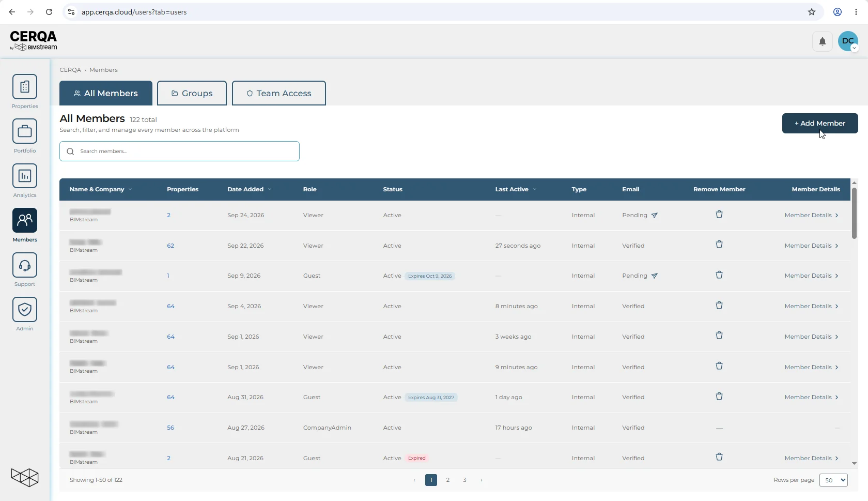Bookmark this page with star icon
868x501 pixels.
tap(812, 12)
